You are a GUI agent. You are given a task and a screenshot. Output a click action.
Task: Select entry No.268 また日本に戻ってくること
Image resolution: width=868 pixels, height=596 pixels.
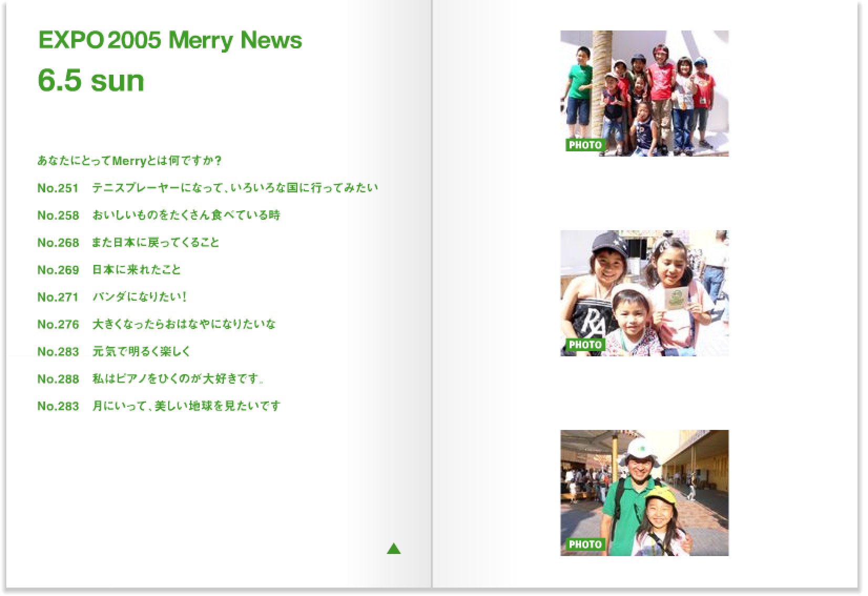[128, 243]
